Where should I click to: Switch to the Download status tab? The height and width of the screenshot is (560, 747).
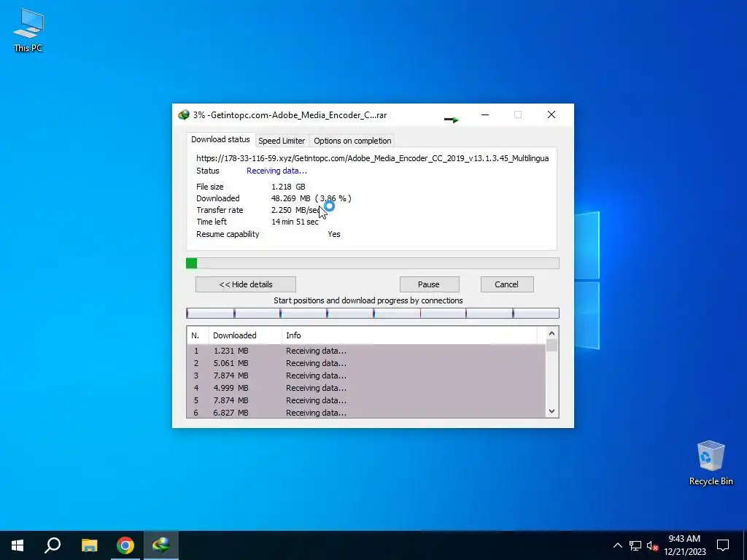[x=220, y=139]
